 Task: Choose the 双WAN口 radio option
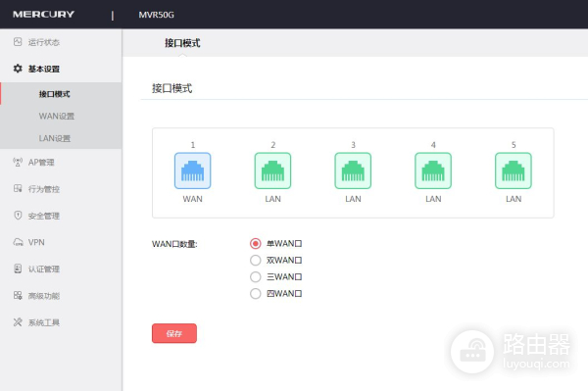[256, 260]
